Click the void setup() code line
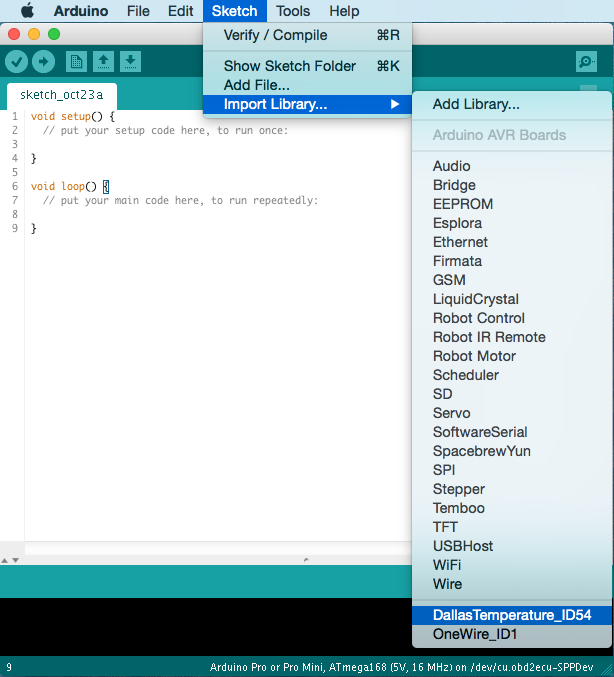This screenshot has height=677, width=614. point(73,117)
